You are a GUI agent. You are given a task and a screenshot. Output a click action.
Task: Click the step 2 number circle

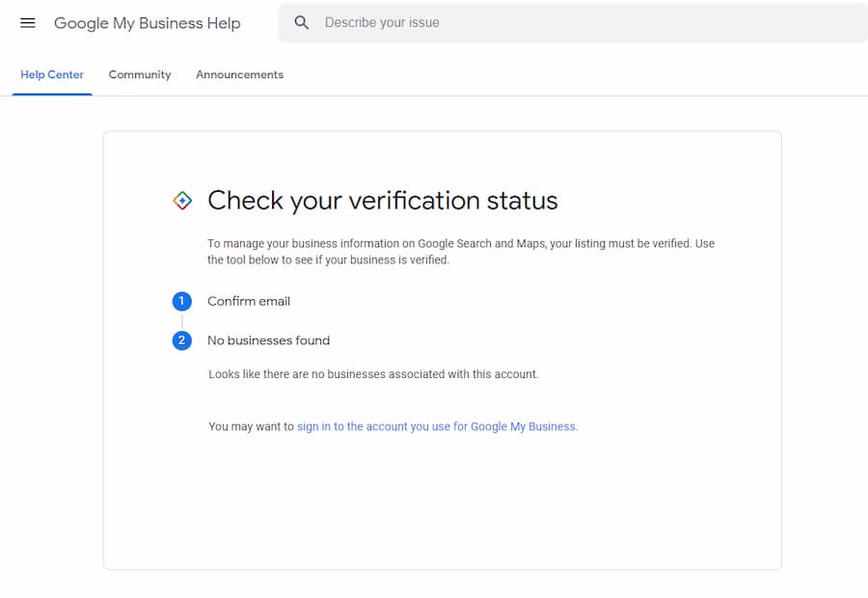tap(181, 340)
